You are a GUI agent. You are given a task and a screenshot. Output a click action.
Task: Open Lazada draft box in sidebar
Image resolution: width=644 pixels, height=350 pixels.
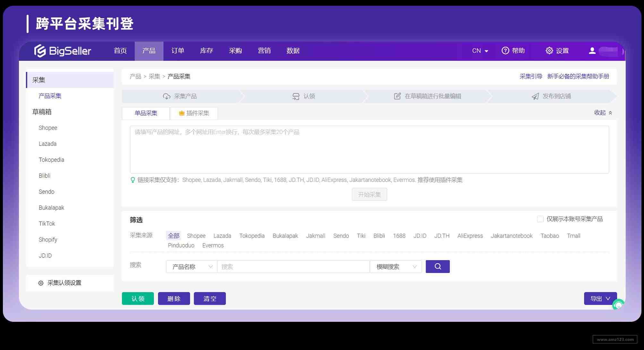pyautogui.click(x=47, y=144)
